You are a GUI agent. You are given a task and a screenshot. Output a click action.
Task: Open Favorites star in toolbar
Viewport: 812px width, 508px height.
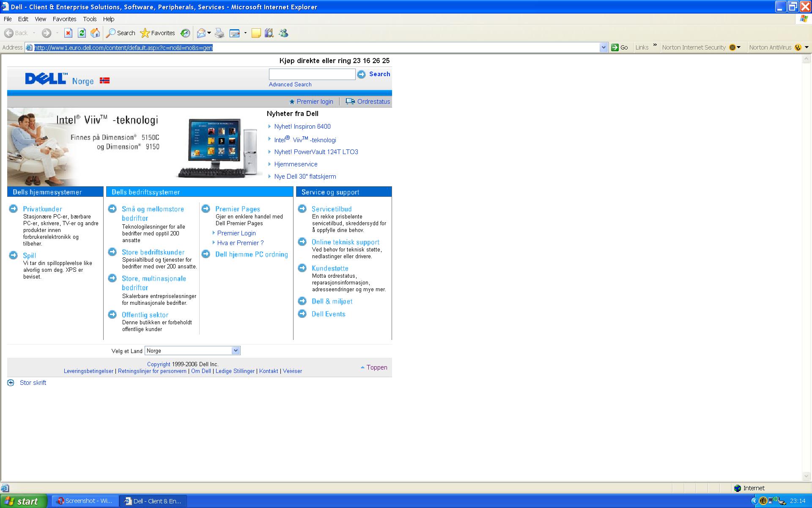click(157, 33)
